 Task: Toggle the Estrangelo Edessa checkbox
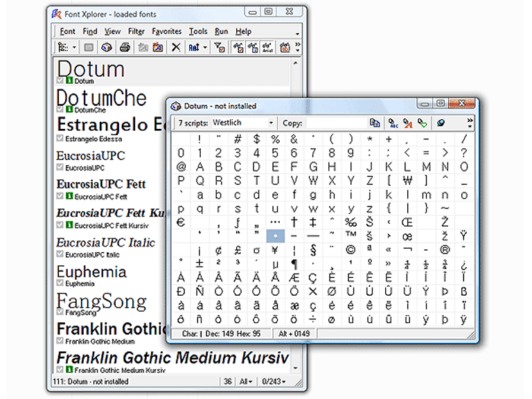coord(60,138)
